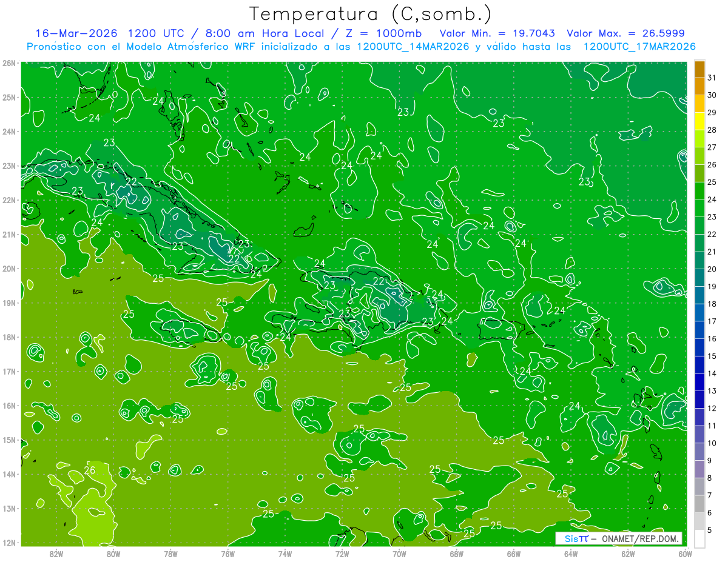This screenshot has width=728, height=562.
Task: Click the '80W' longitude axis label
Action: (x=113, y=554)
